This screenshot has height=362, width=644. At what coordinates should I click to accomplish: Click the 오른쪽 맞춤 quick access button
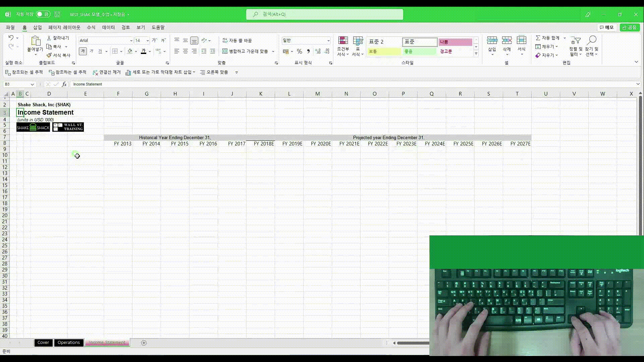point(214,72)
